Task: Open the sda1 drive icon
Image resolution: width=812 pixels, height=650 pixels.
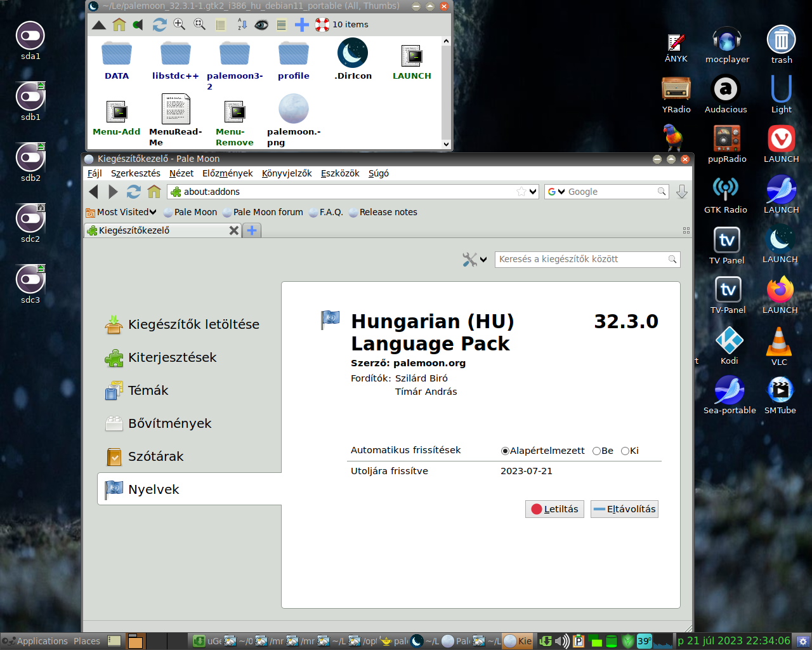Action: click(30, 41)
